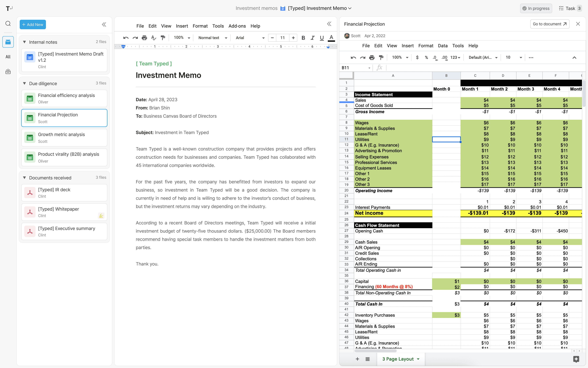Select paint format in memo toolbar

(x=163, y=38)
